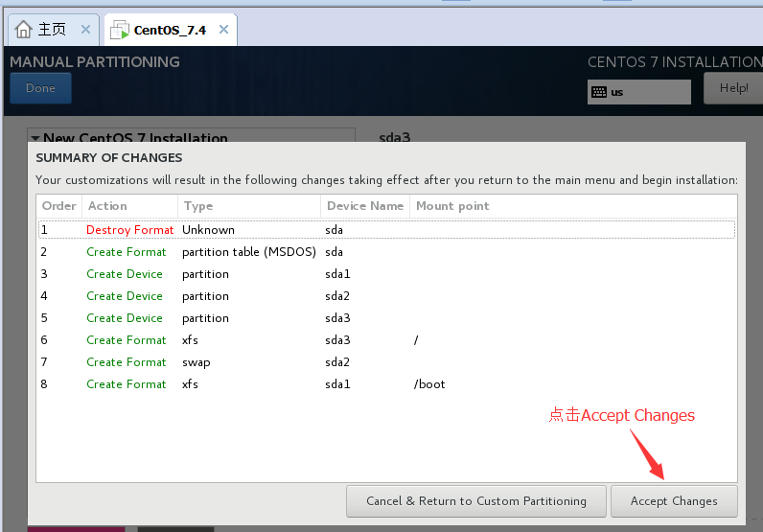Click the sda3 heading behind the dialog
The height and width of the screenshot is (532, 763).
(x=395, y=137)
